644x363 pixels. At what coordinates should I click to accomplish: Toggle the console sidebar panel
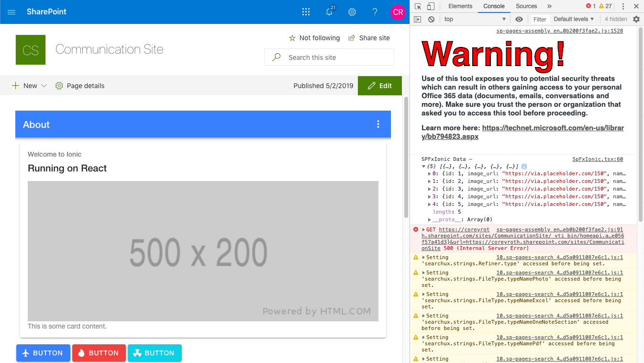pos(418,19)
